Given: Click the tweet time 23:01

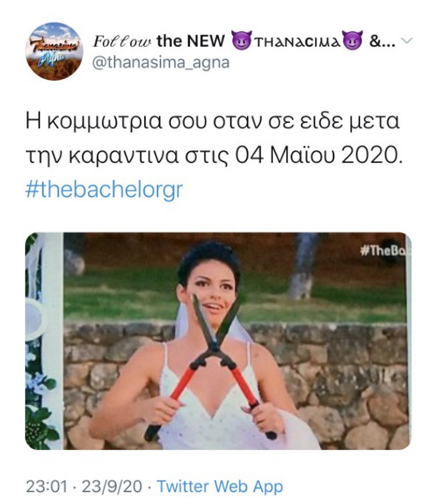Looking at the screenshot, I should (47, 486).
